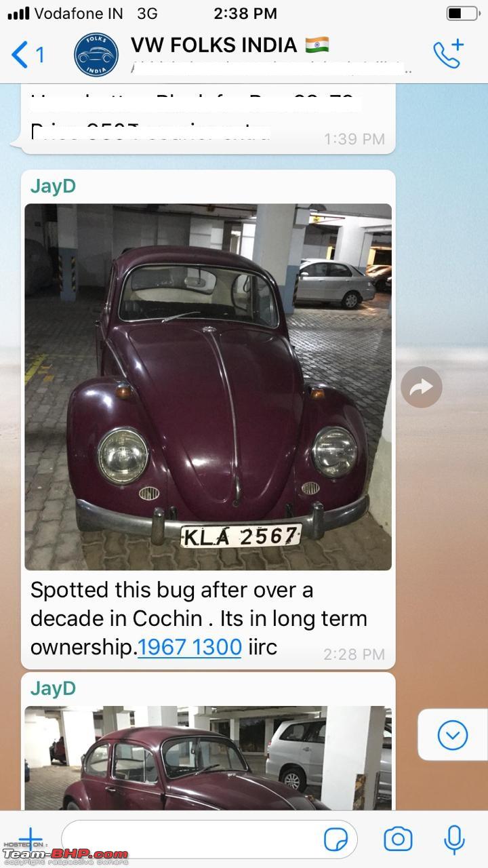Tap the unread count badge beside back arrow

coord(40,54)
